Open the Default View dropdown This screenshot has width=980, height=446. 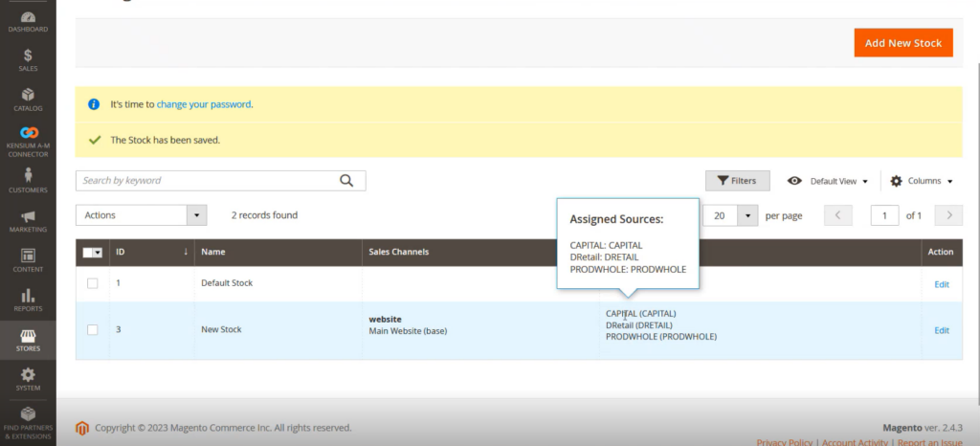point(828,181)
